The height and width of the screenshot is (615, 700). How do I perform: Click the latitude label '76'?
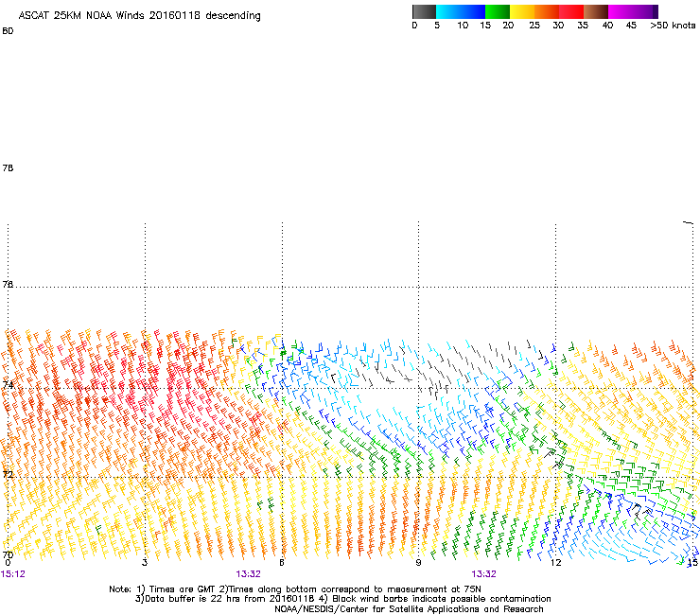(x=8, y=284)
